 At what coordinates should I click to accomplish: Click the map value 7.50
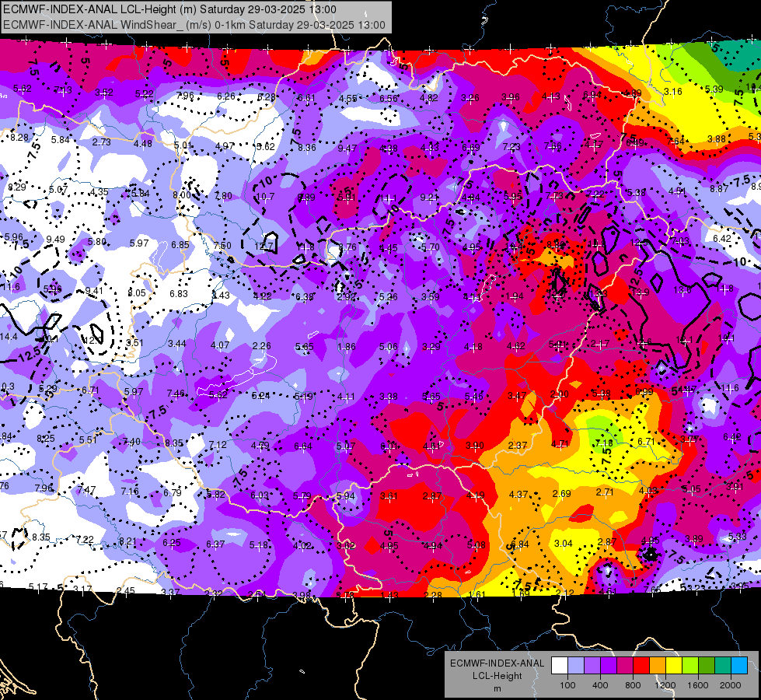(222, 245)
